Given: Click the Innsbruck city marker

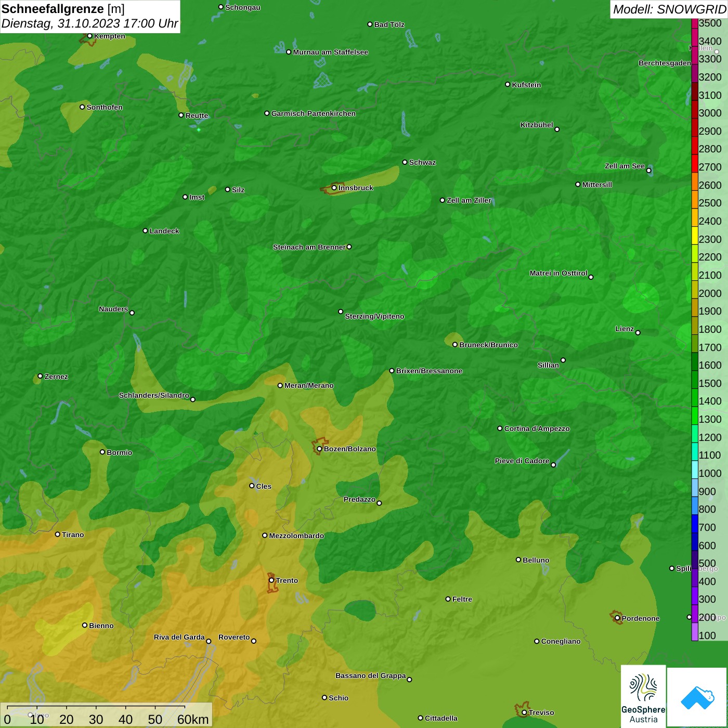Looking at the screenshot, I should (x=334, y=188).
